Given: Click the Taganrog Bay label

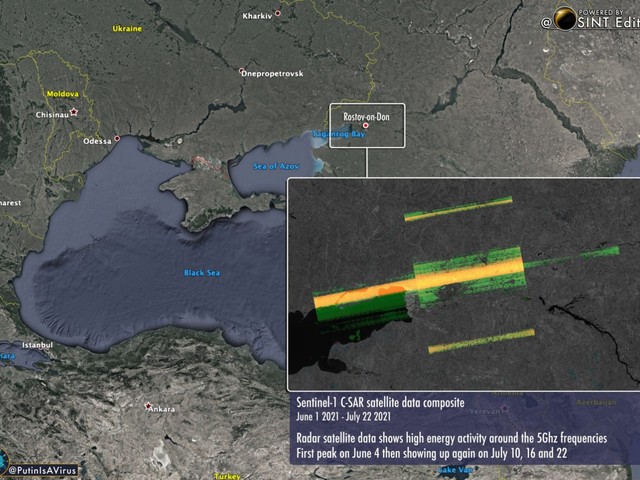Looking at the screenshot, I should click(x=338, y=134).
